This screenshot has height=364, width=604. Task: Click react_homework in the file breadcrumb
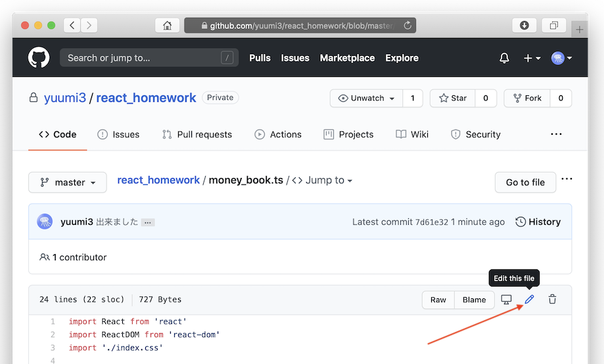coord(158,180)
